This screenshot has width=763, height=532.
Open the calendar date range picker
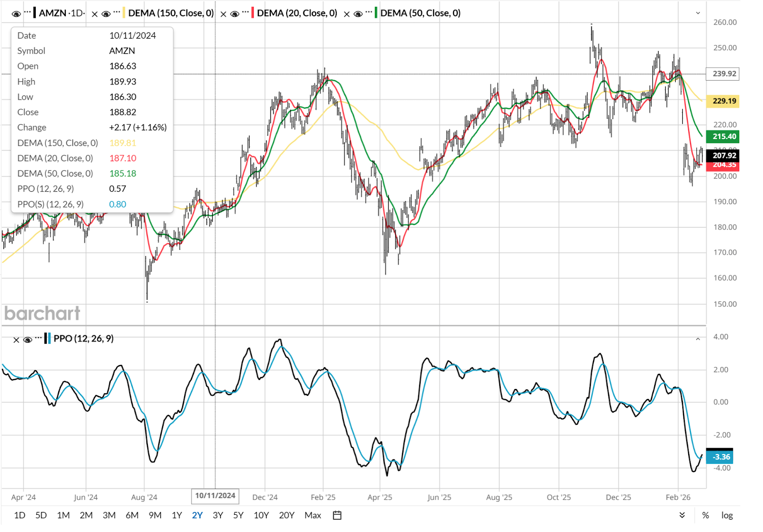click(337, 515)
